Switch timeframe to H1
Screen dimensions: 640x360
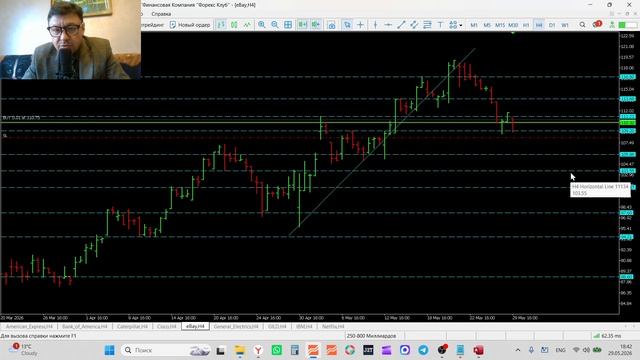click(526, 25)
